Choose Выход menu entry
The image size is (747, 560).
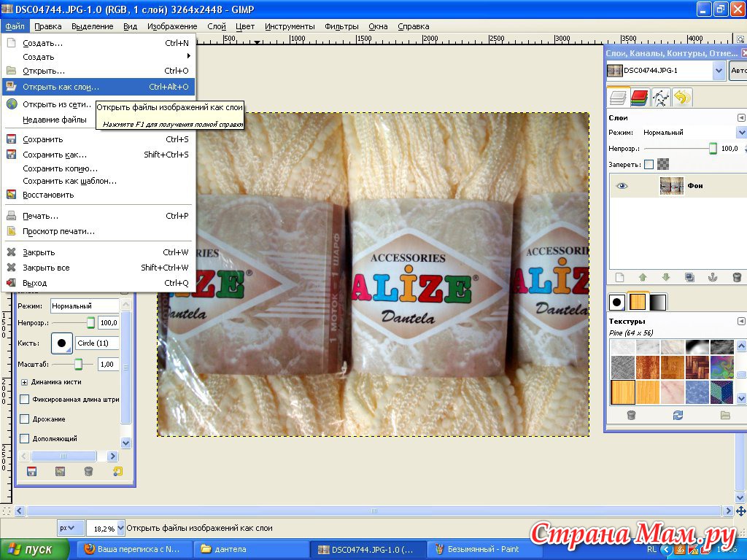pos(98,283)
